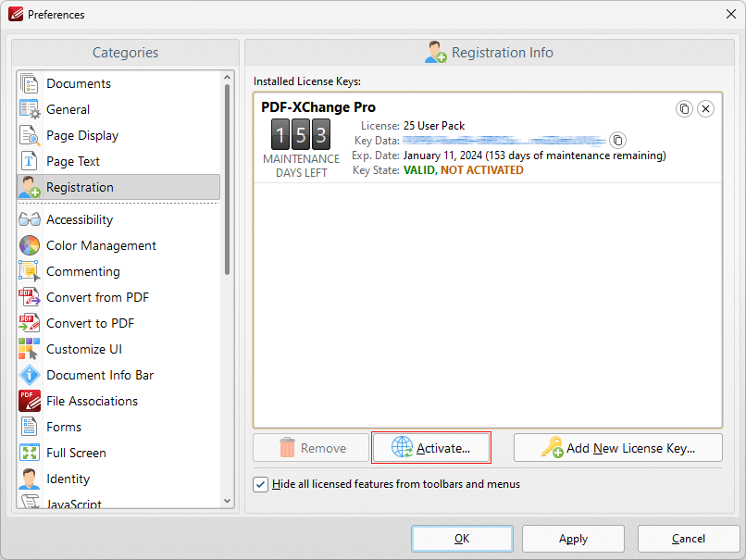Toggle Hide all licensed features checkbox
The width and height of the screenshot is (746, 560).
point(260,484)
